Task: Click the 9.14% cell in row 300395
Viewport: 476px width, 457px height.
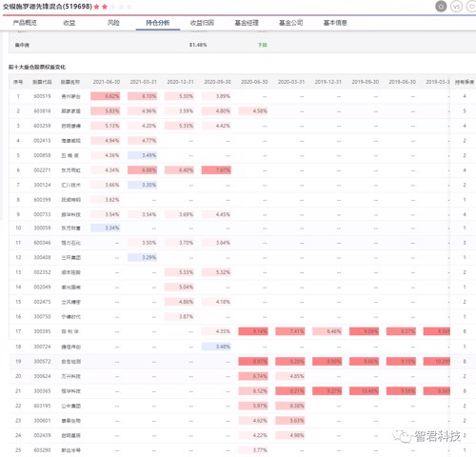Action: tap(253, 331)
